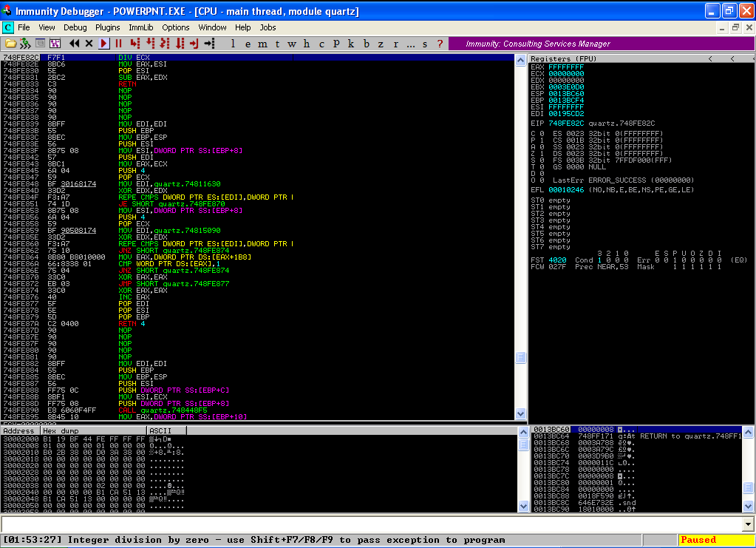756x548 pixels.
Task: Click the Trace into toolbar icon
Action: coord(165,44)
